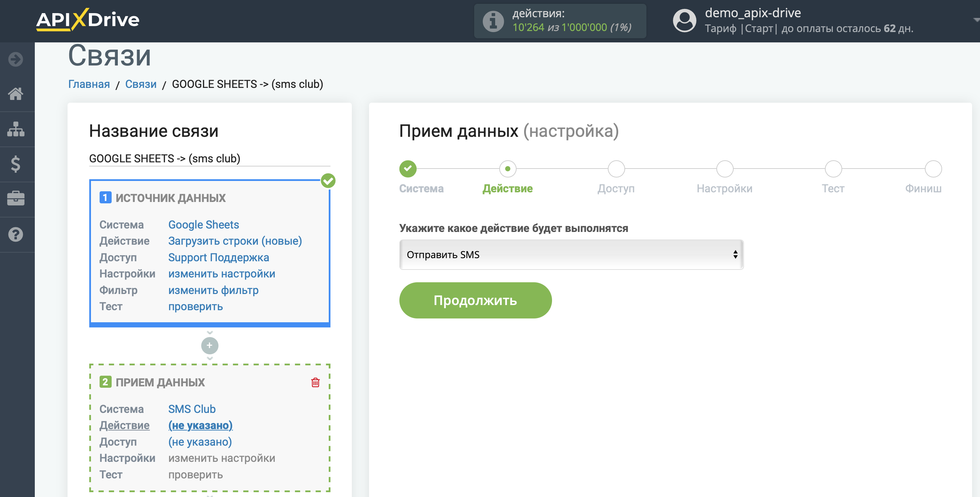Open the connections sitemap icon in sidebar
This screenshot has height=497, width=980.
tap(16, 129)
